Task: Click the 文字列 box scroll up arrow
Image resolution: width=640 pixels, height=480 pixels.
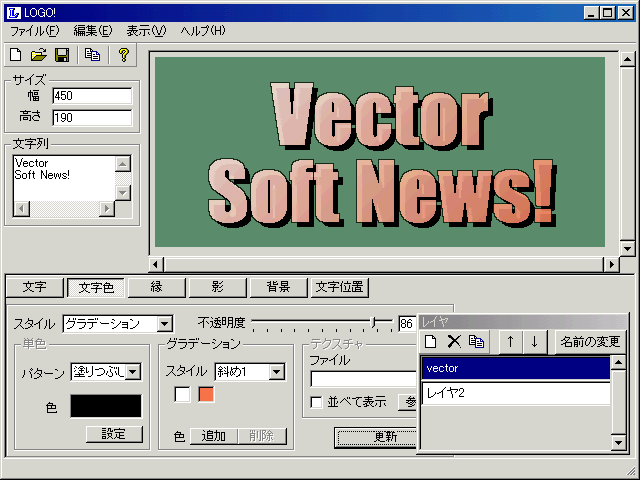Action: pyautogui.click(x=123, y=164)
